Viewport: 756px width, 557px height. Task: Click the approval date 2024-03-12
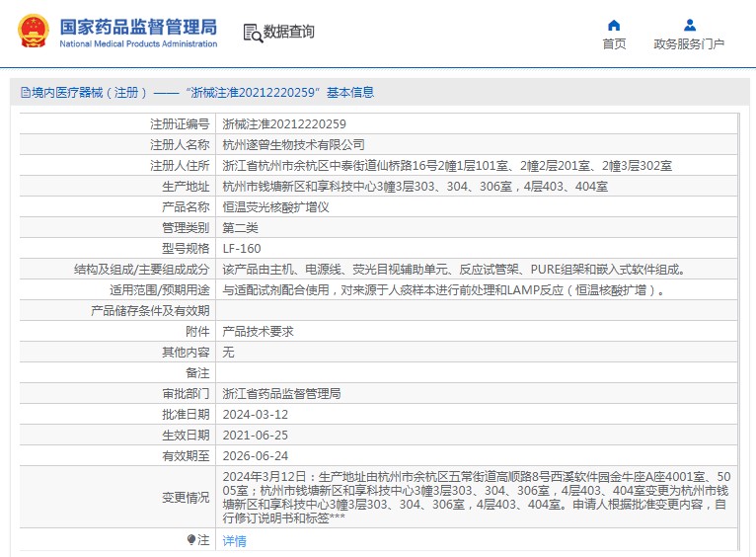[x=256, y=414]
